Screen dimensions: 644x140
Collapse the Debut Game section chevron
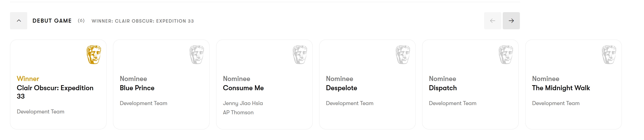18,21
